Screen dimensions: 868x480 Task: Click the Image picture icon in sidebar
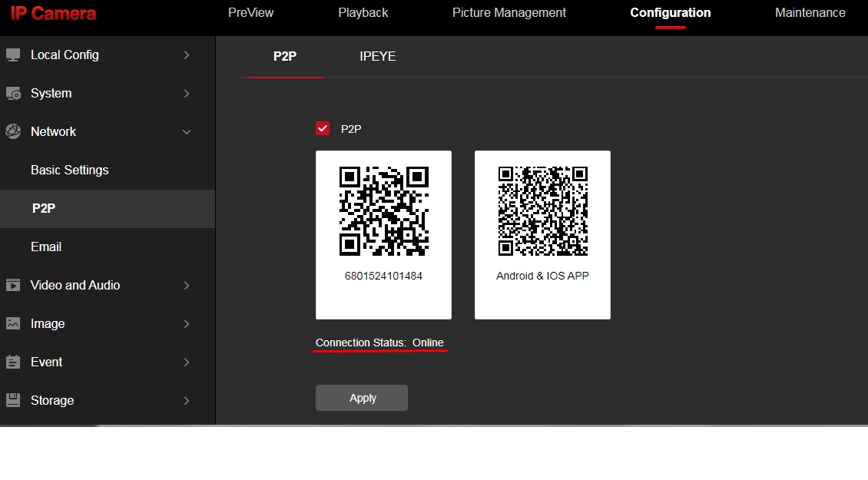(13, 323)
